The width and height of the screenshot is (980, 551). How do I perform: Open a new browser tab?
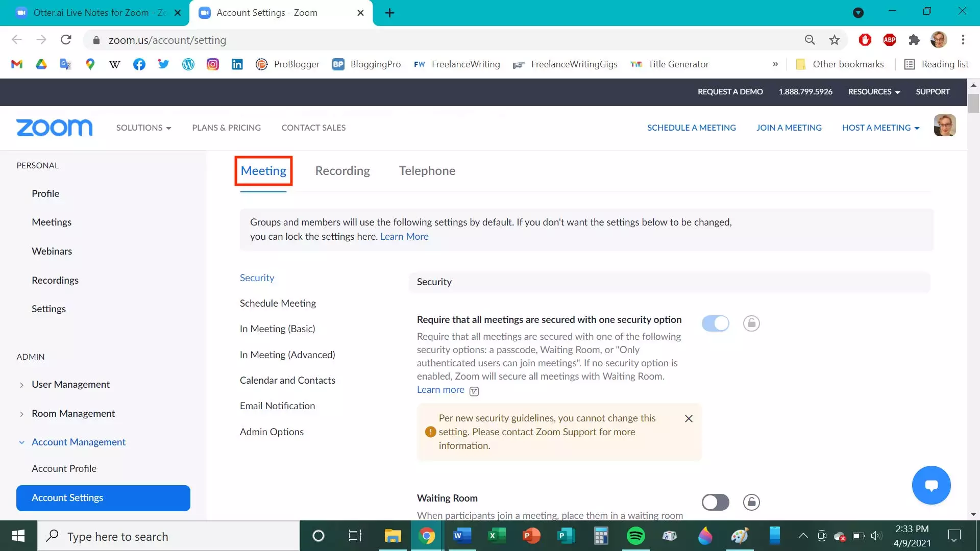tap(389, 13)
